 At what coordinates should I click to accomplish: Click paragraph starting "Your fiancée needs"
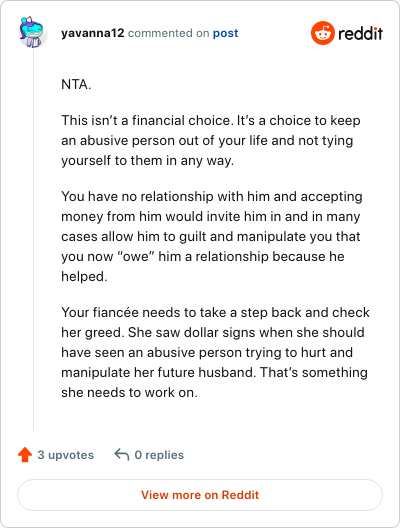[x=215, y=352]
